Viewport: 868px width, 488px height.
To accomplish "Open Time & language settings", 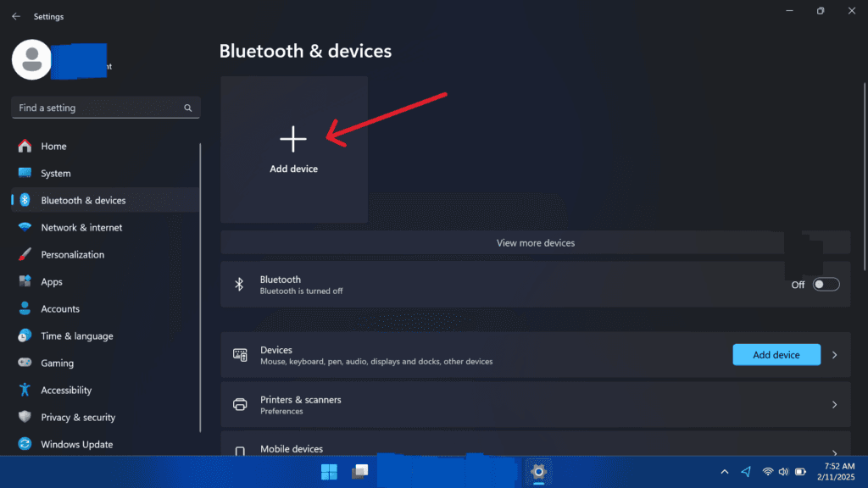I will click(105, 335).
